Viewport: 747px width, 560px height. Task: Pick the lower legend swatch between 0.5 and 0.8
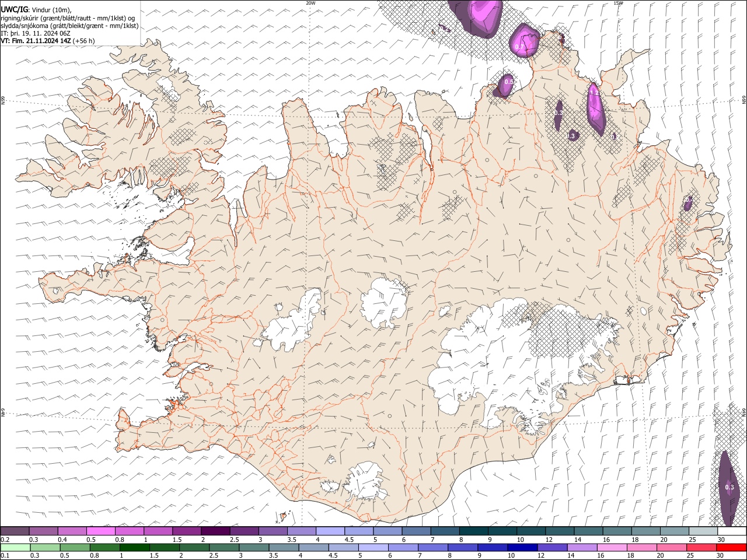coord(75,547)
